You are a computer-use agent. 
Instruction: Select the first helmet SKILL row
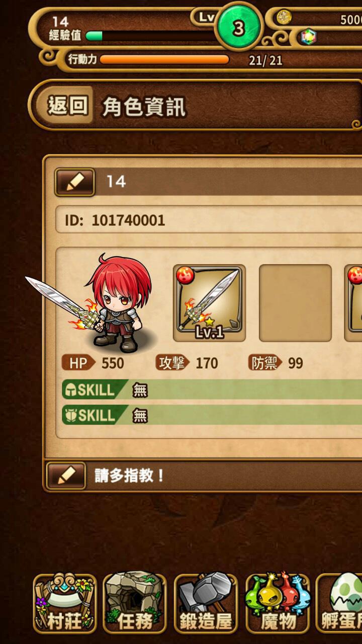pos(212,389)
